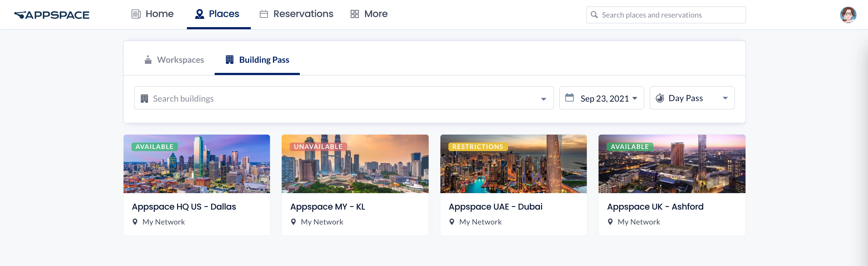Click location pin under Ashford card
This screenshot has height=266, width=868.
click(x=610, y=222)
